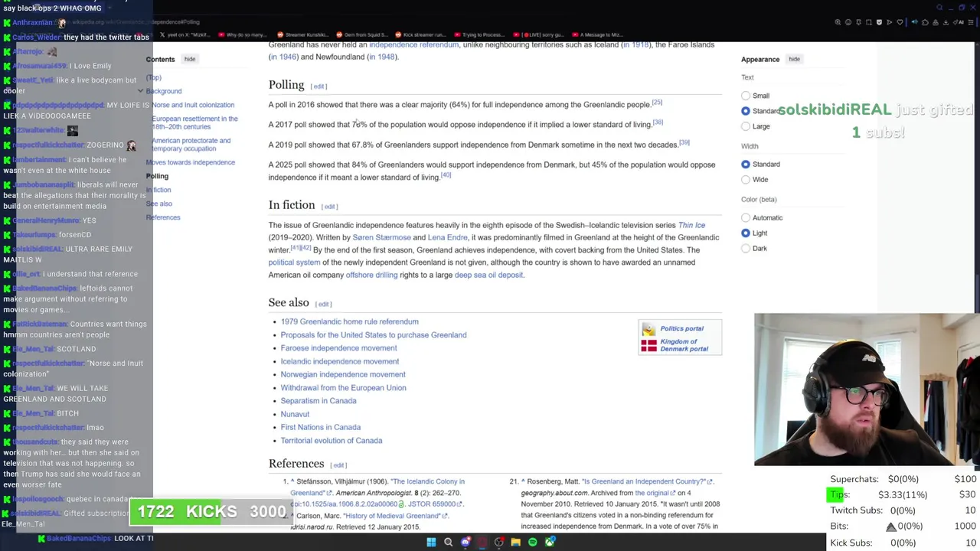Viewport: 980px width, 551px height.
Task: Go to Moves towards independence section
Action: click(191, 162)
